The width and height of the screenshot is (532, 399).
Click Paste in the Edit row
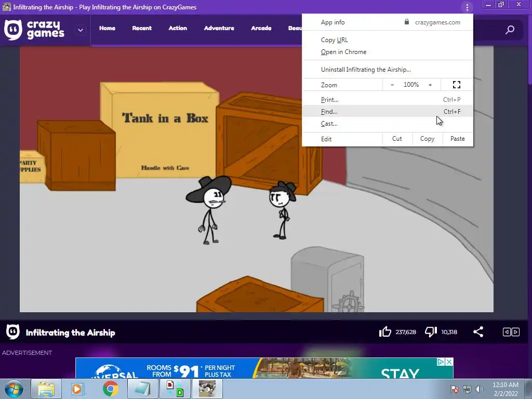458,139
